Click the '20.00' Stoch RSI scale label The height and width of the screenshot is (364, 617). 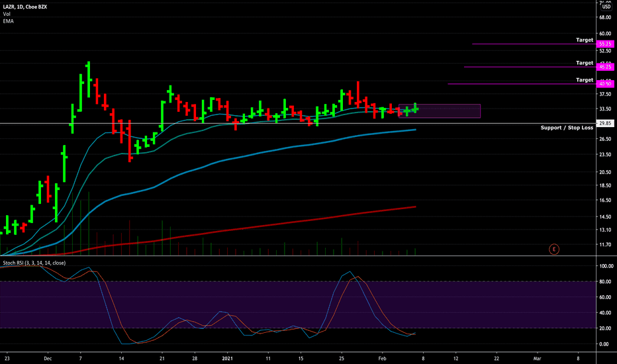pos(605,328)
